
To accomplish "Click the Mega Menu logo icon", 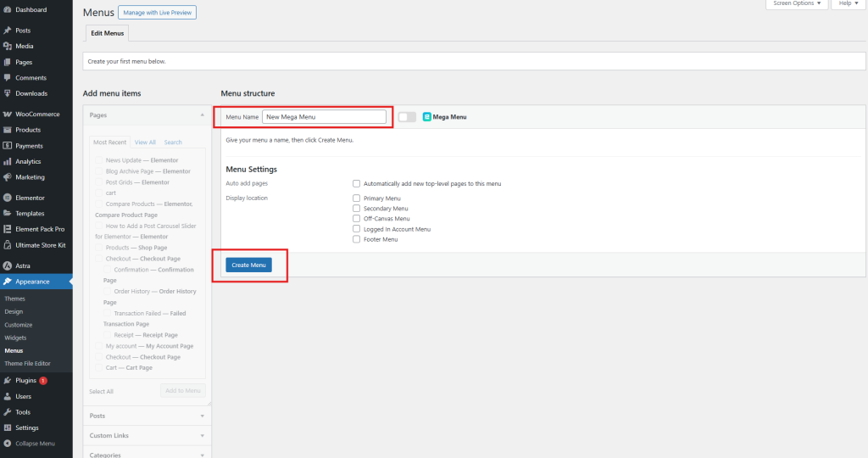I will pos(427,117).
